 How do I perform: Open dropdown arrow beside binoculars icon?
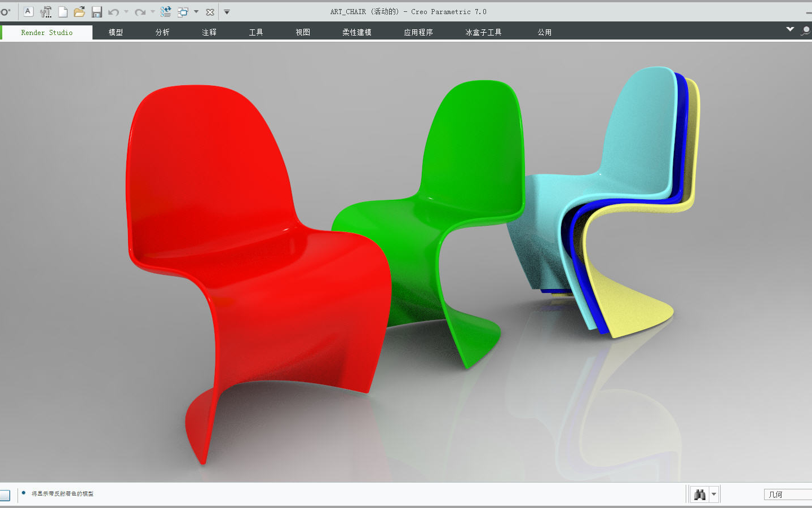click(714, 494)
